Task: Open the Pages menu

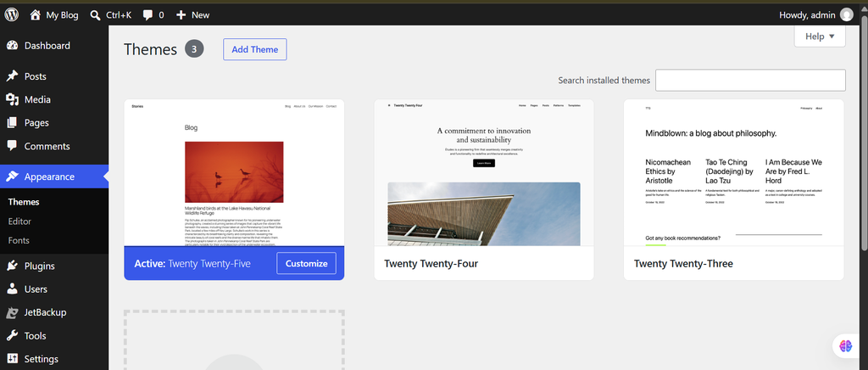Action: pos(54,123)
